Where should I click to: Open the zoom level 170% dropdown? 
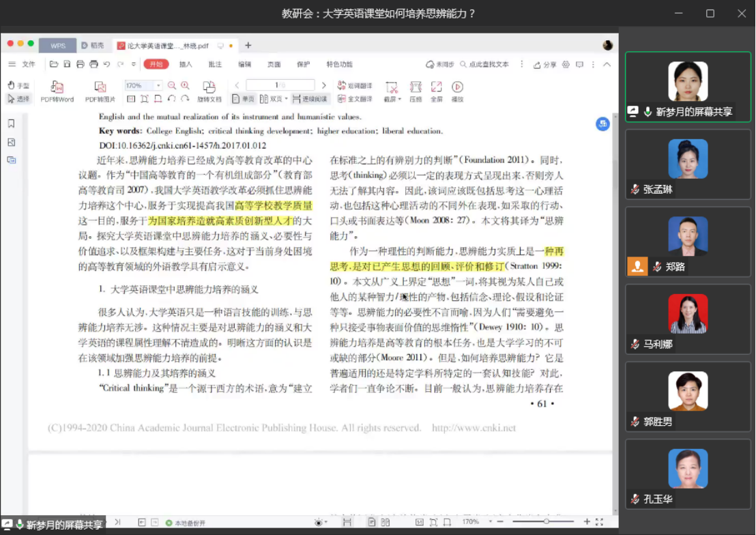tap(158, 85)
